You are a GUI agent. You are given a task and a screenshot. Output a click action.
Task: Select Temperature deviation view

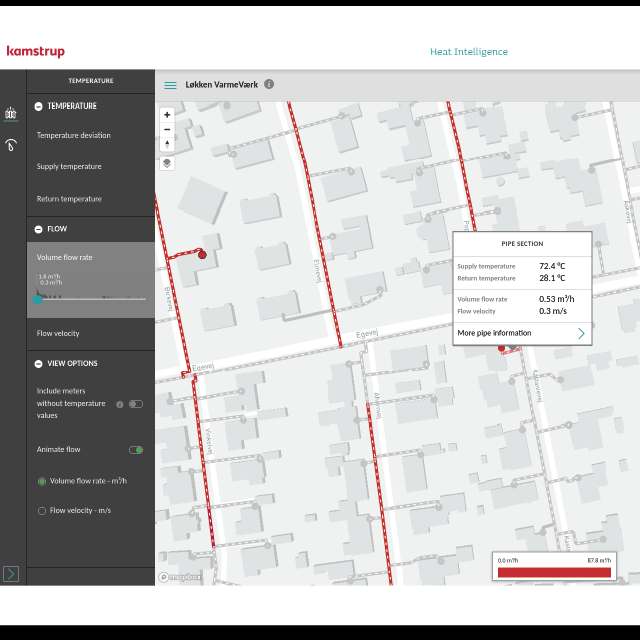(73, 136)
